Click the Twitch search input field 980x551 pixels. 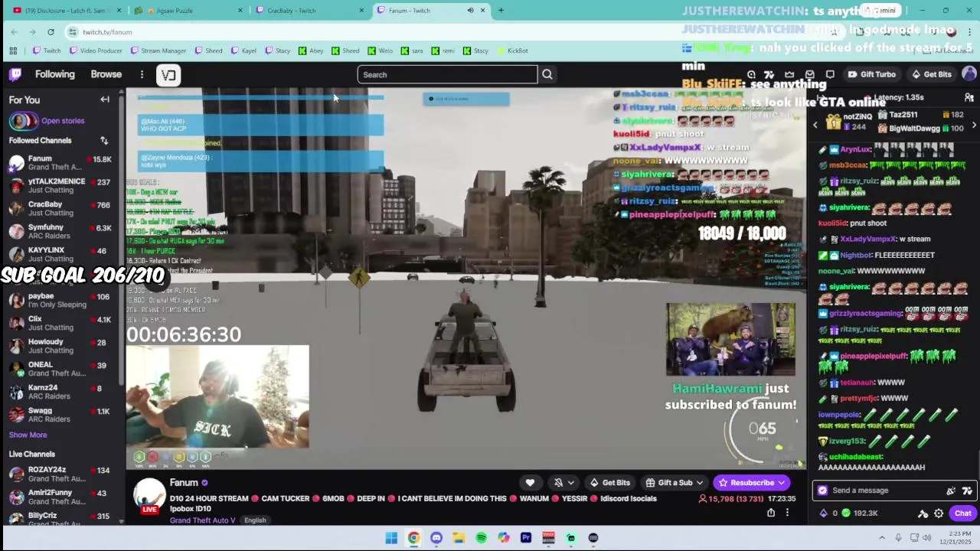(447, 74)
